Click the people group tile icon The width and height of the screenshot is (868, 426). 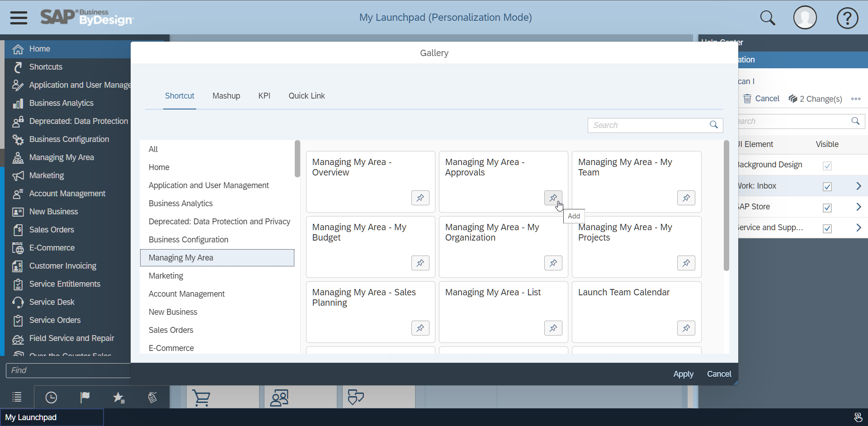point(279,398)
